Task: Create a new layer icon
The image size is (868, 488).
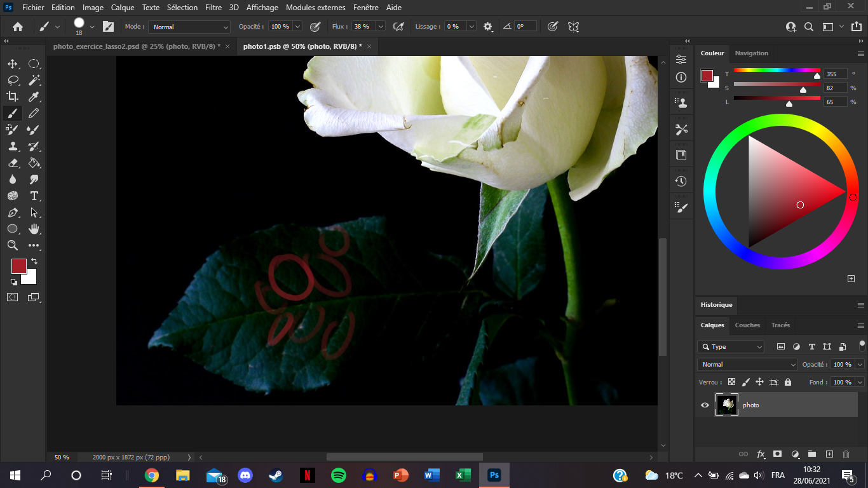Action: [829, 454]
